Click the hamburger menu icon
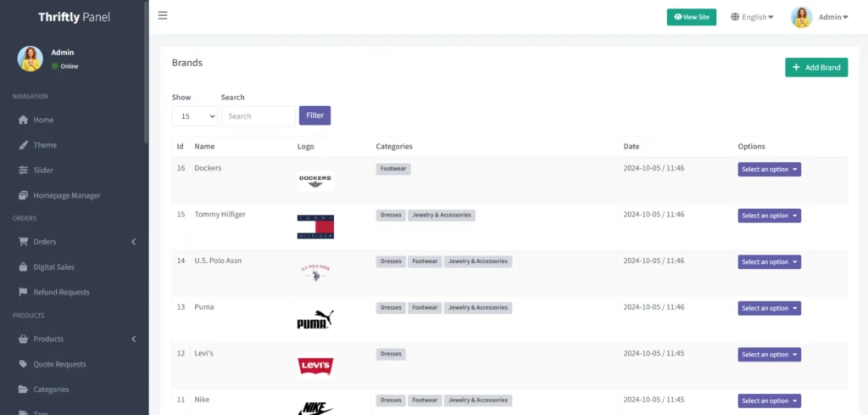Viewport: 868px width, 415px height. [x=163, y=16]
